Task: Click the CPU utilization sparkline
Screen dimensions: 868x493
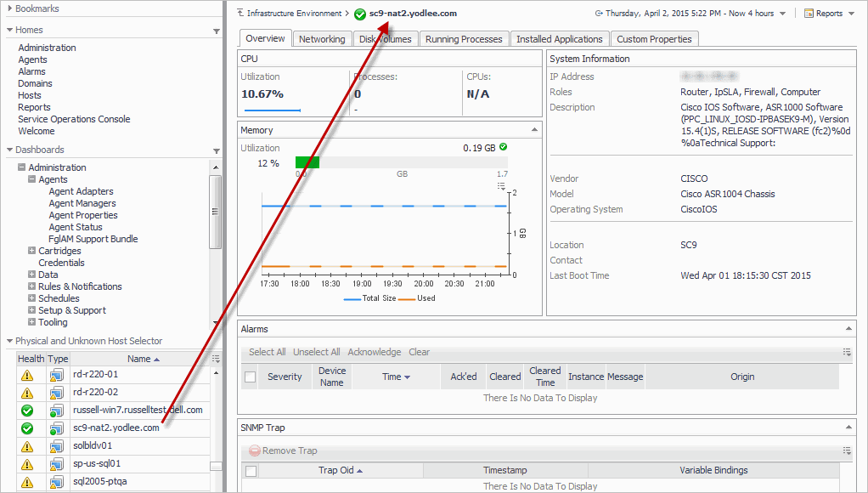Action: pos(273,110)
